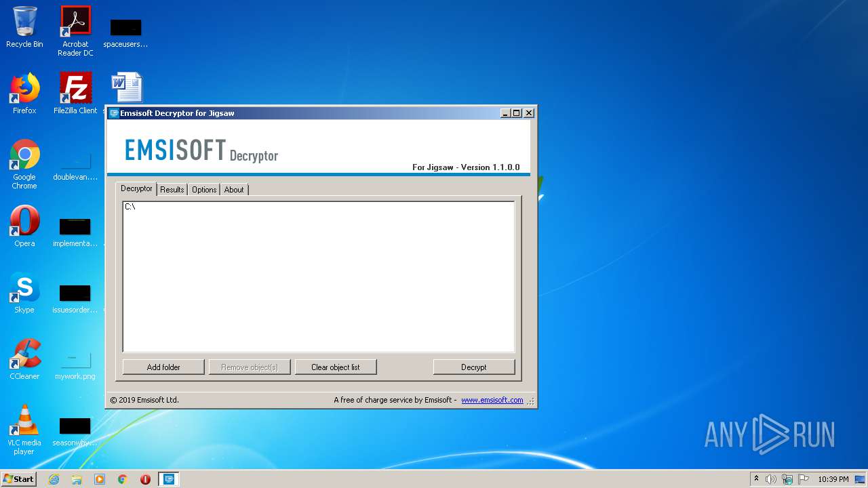Viewport: 868px width, 488px height.
Task: Click the Add folder button
Action: 163,367
